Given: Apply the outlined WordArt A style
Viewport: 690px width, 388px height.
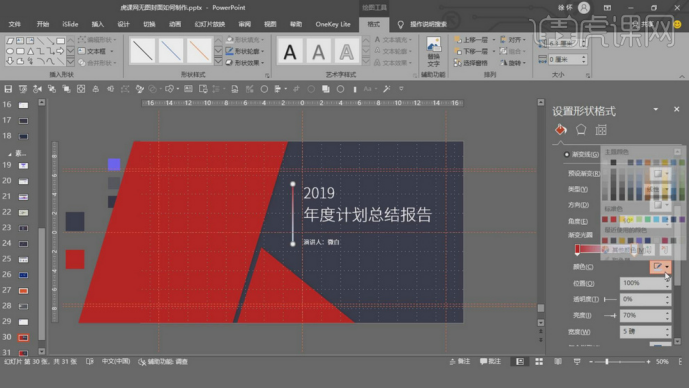Looking at the screenshot, I should (x=346, y=52).
